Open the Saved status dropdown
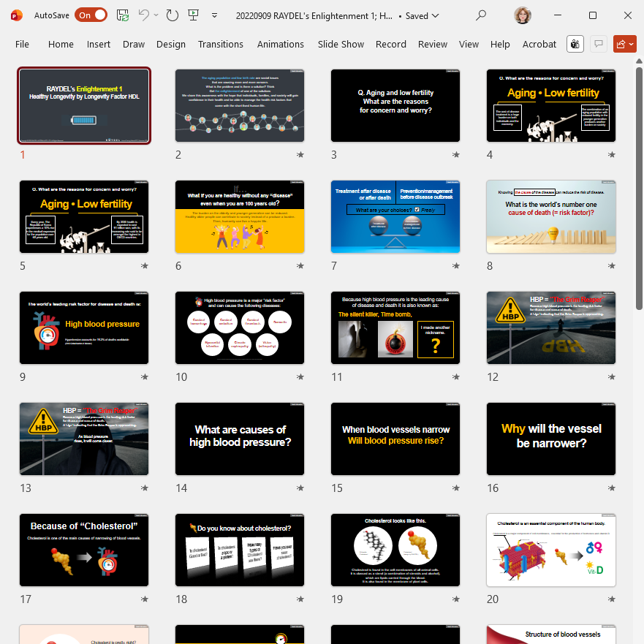This screenshot has height=644, width=644. tap(422, 15)
